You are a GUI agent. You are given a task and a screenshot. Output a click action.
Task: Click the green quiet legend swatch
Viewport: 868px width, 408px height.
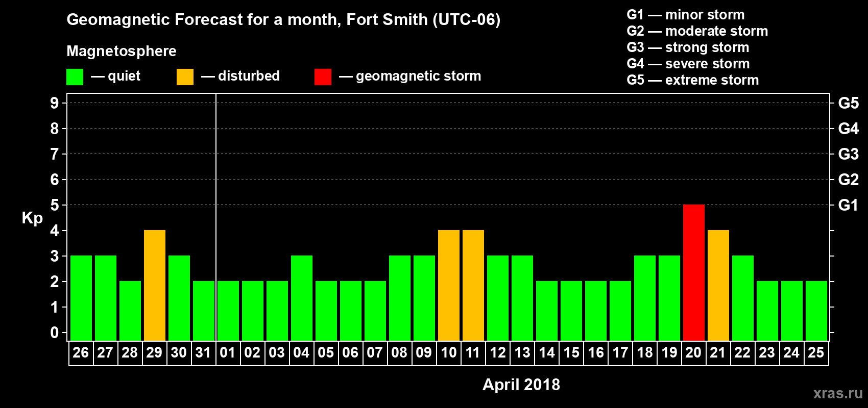[75, 77]
